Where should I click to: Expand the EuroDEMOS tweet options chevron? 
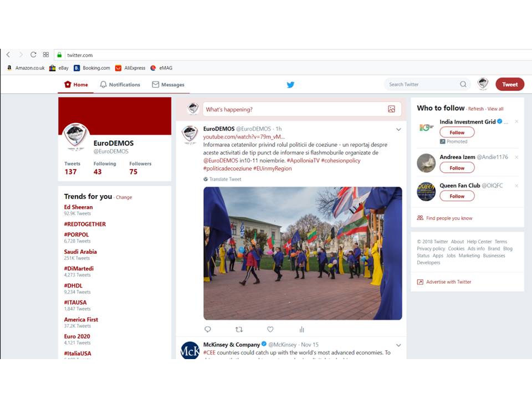[x=398, y=129]
